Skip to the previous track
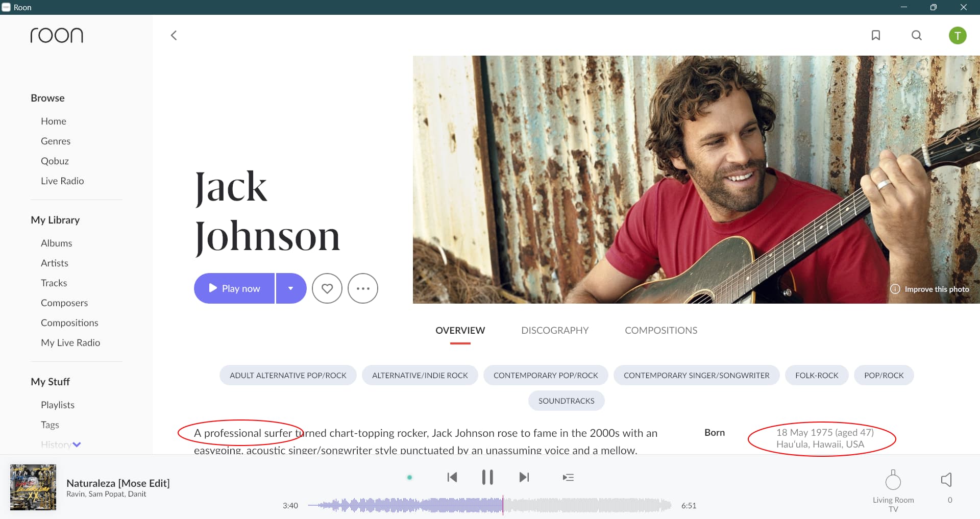980x519 pixels. click(452, 477)
